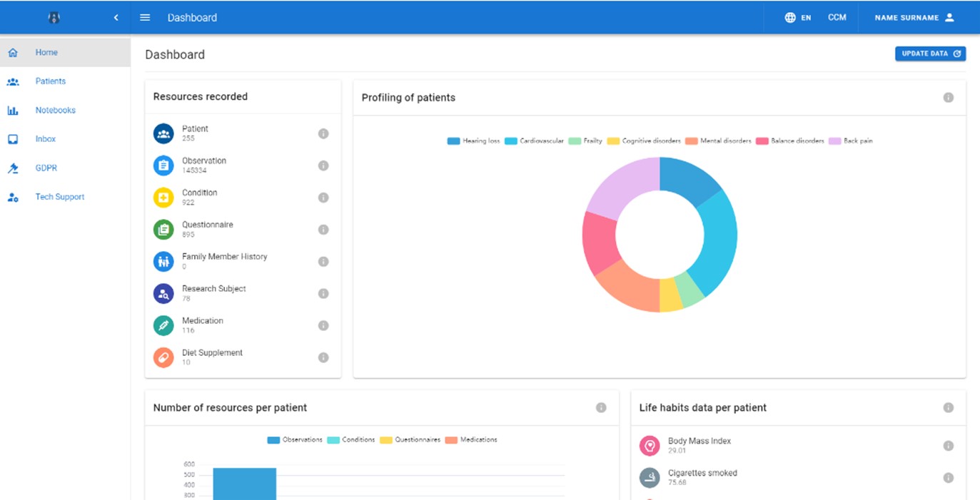Click the Body Mass Index icon
The height and width of the screenshot is (500, 980).
650,446
